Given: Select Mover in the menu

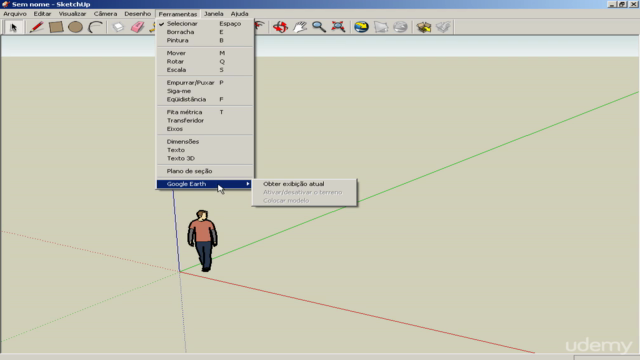Looking at the screenshot, I should click(205, 53).
